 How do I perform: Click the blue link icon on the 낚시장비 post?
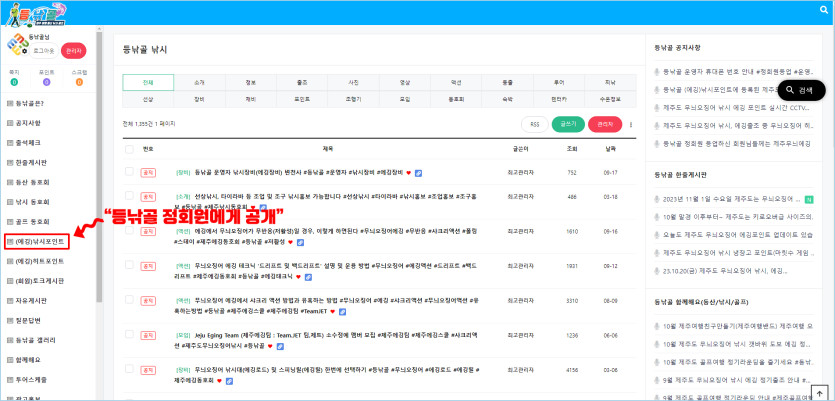point(419,173)
